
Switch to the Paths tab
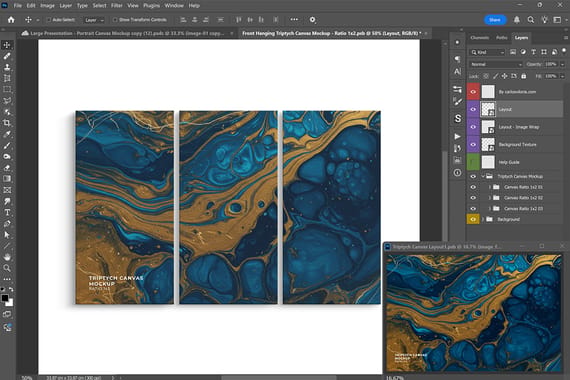click(x=502, y=37)
